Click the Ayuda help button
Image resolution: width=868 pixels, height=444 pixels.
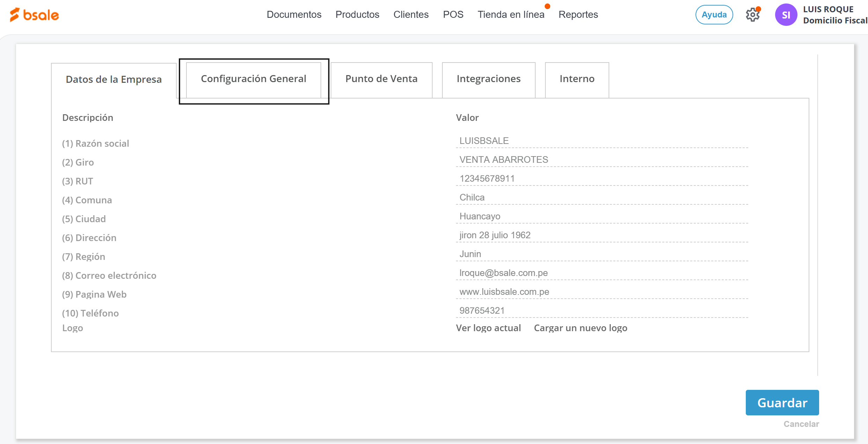pyautogui.click(x=714, y=15)
